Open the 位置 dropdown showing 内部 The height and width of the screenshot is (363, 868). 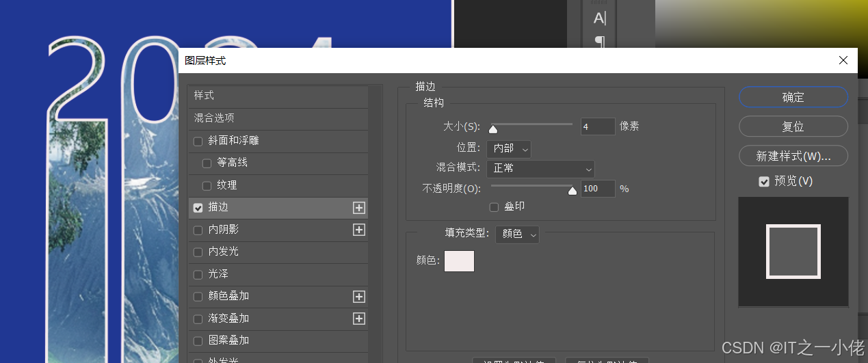(x=509, y=148)
